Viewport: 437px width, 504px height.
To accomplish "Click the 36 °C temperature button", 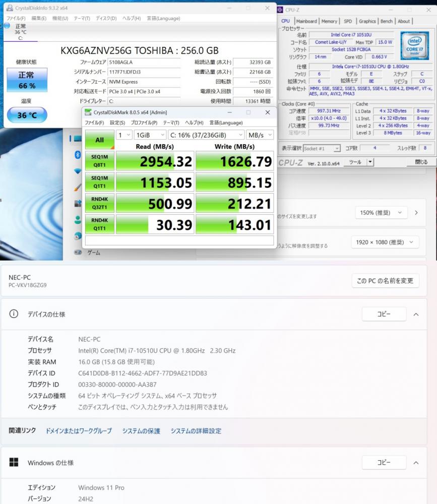I will (x=27, y=115).
